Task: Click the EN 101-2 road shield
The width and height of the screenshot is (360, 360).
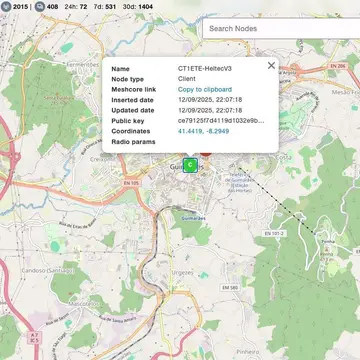Action: pos(275,234)
